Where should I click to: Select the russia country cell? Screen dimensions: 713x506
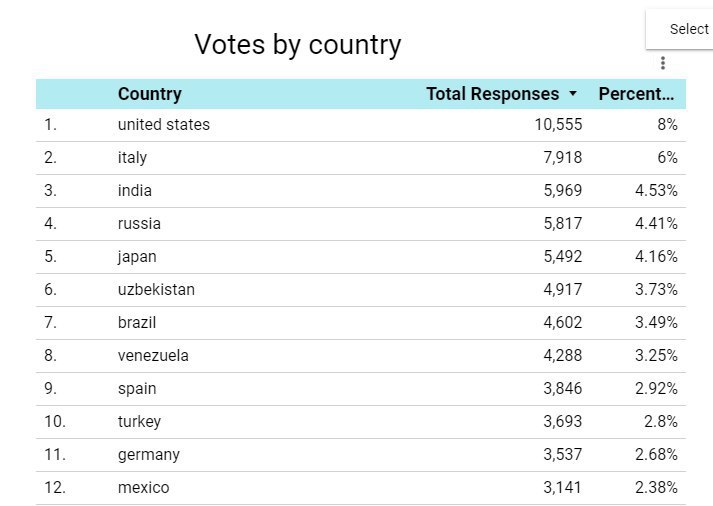point(139,224)
